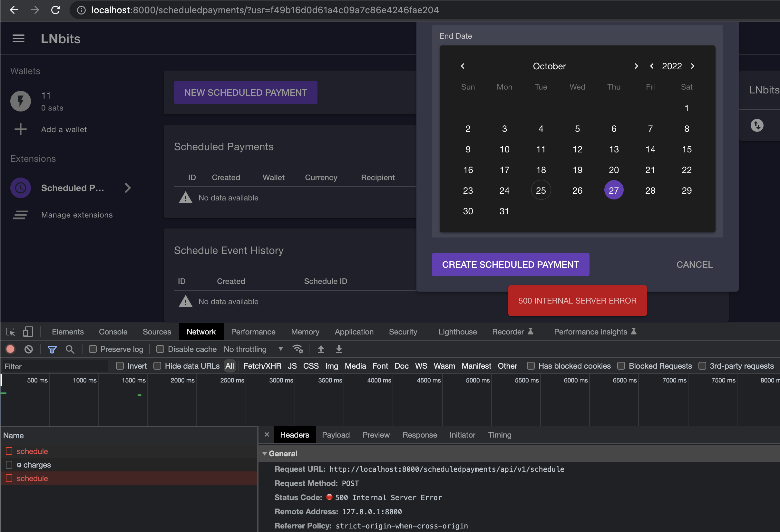Check the Disable cache checkbox
Image resolution: width=780 pixels, height=532 pixels.
[161, 349]
